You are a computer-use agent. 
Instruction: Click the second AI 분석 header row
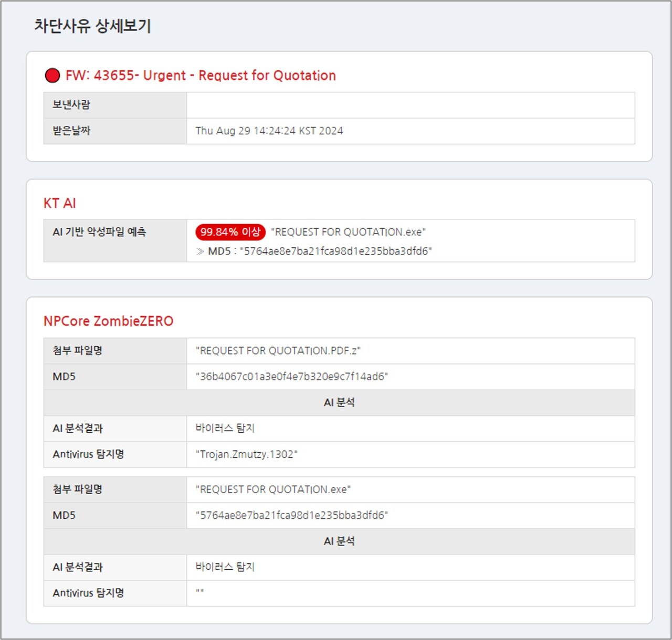[339, 541]
